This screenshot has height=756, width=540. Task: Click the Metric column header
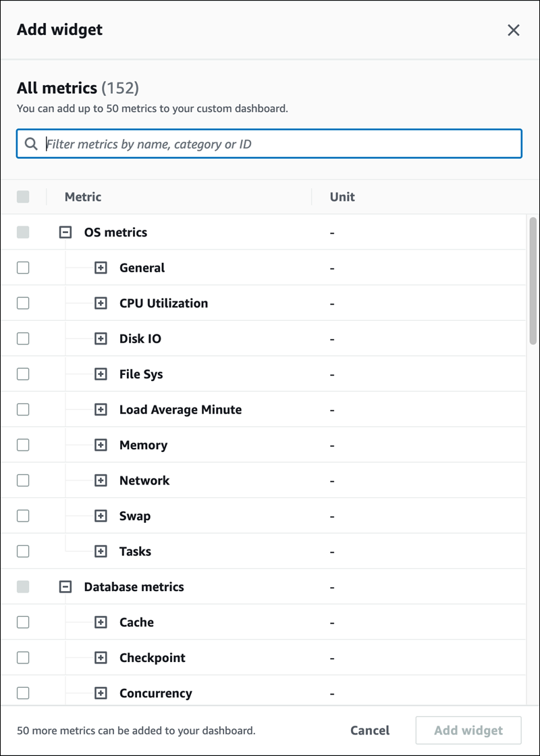coord(82,197)
